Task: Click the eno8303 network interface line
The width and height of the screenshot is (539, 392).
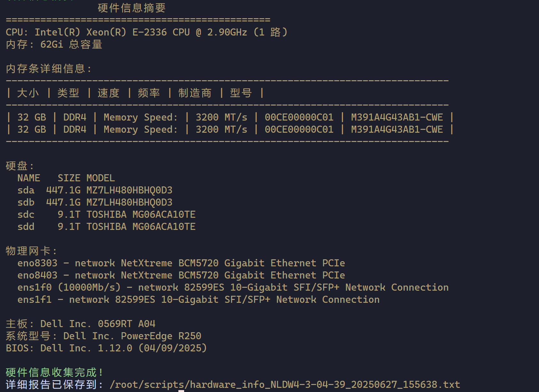Action: coord(181,263)
